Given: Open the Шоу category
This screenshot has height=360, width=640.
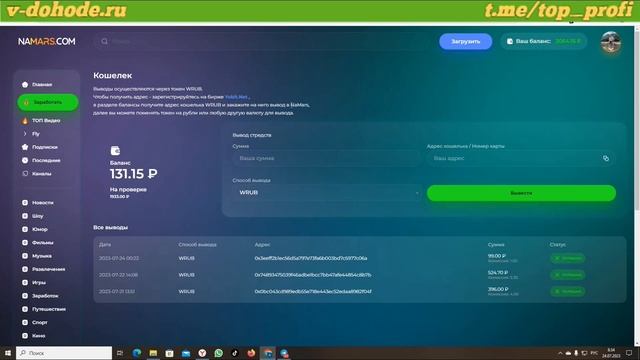Looking at the screenshot, I should click(x=33, y=216).
